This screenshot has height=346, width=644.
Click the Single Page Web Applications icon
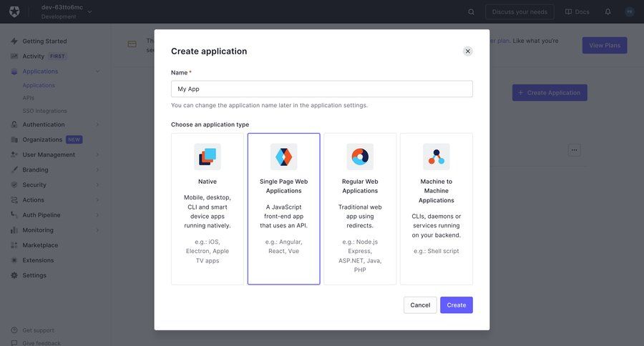(x=284, y=157)
